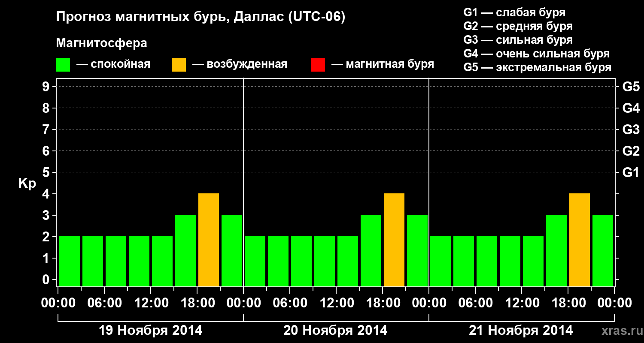Click the 'G4' label on the right axis
The width and height of the screenshot is (644, 343).
click(x=631, y=108)
